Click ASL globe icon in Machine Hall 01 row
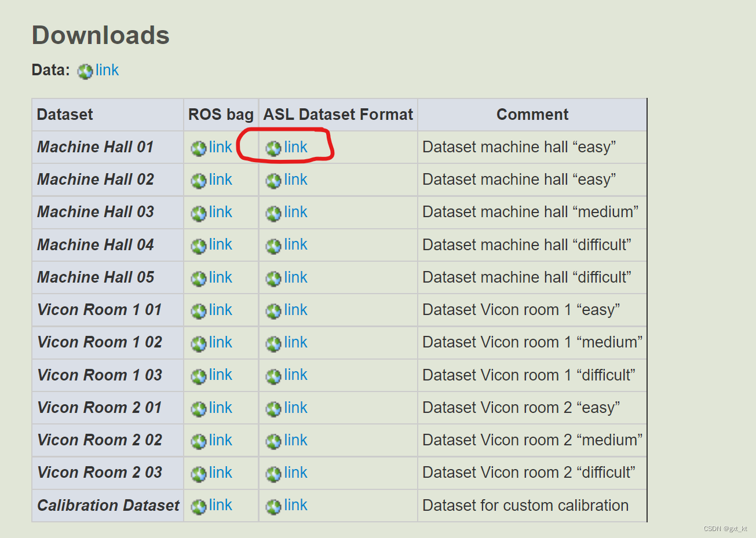 [273, 149]
